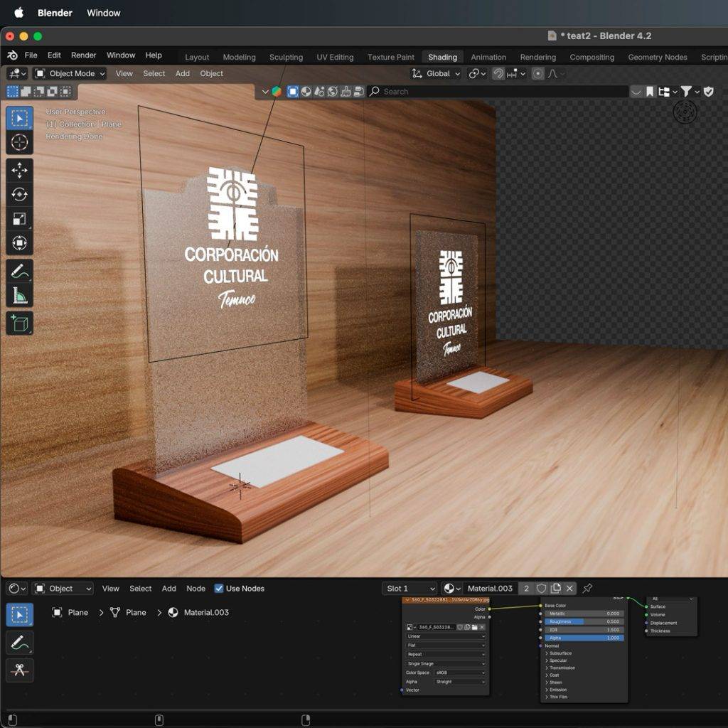Collapse the image texture node header
The width and height of the screenshot is (728, 728).
pyautogui.click(x=407, y=600)
